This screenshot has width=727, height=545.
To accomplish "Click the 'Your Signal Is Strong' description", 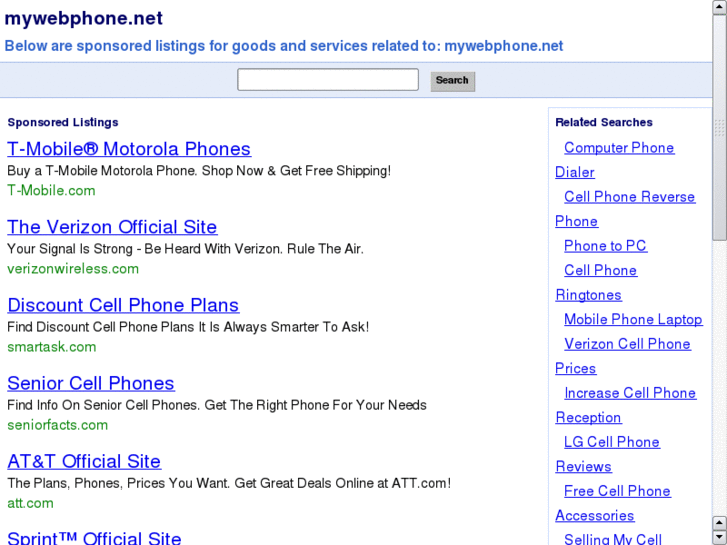I will (185, 249).
